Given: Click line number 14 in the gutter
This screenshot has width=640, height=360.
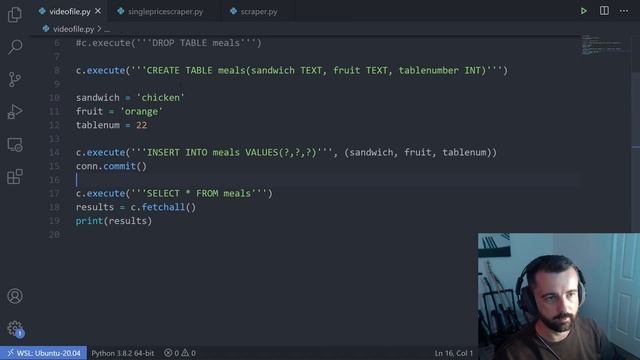Looking at the screenshot, I should [x=54, y=152].
